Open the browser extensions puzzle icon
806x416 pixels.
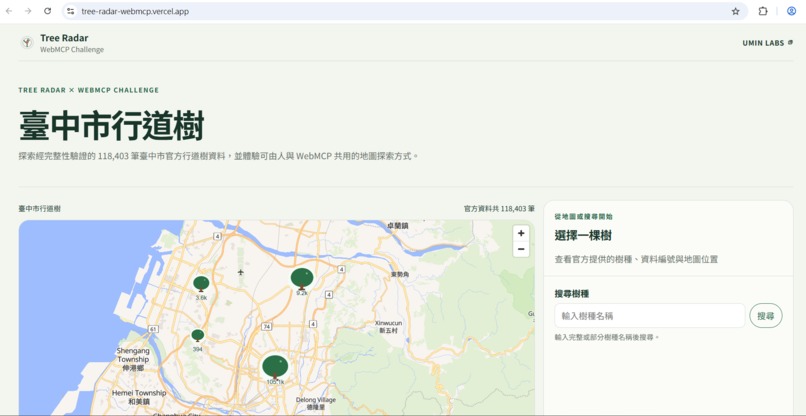pyautogui.click(x=763, y=11)
